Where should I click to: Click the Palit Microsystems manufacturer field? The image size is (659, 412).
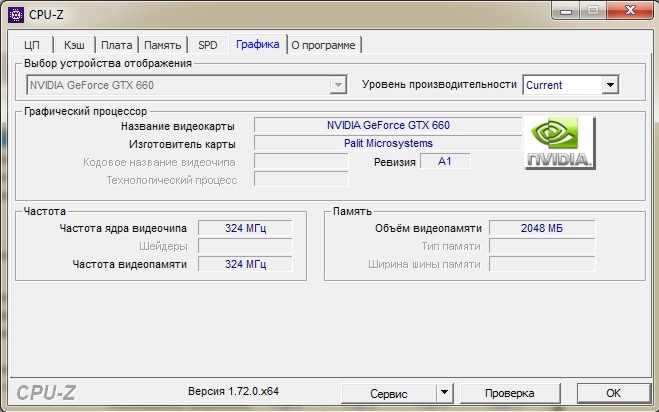388,143
